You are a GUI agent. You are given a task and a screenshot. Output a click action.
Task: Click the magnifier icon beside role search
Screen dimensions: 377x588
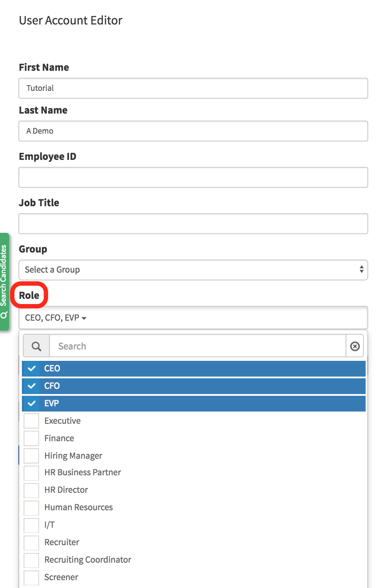[x=37, y=346]
